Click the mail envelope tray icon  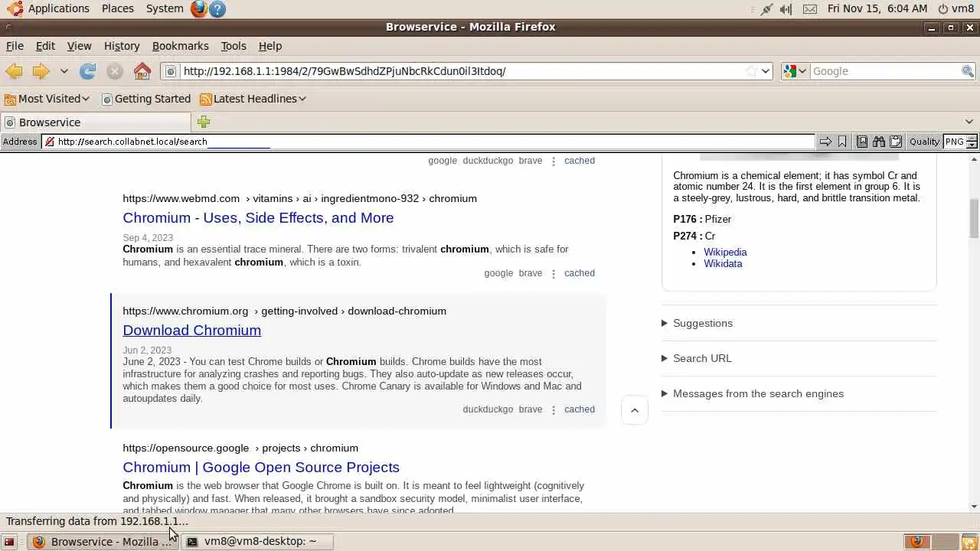tap(810, 9)
